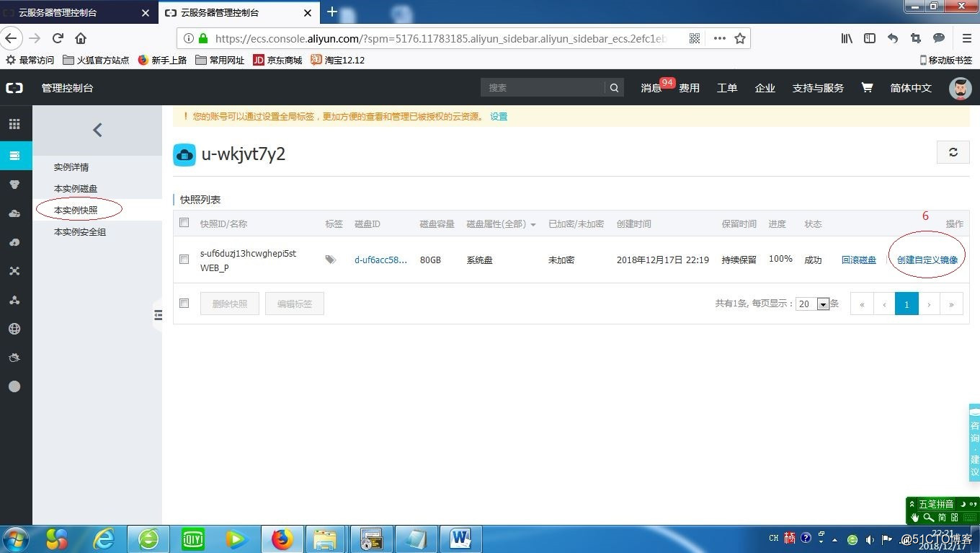The image size is (980, 553).
Task: Click the globe icon in left sidebar
Action: (x=14, y=329)
